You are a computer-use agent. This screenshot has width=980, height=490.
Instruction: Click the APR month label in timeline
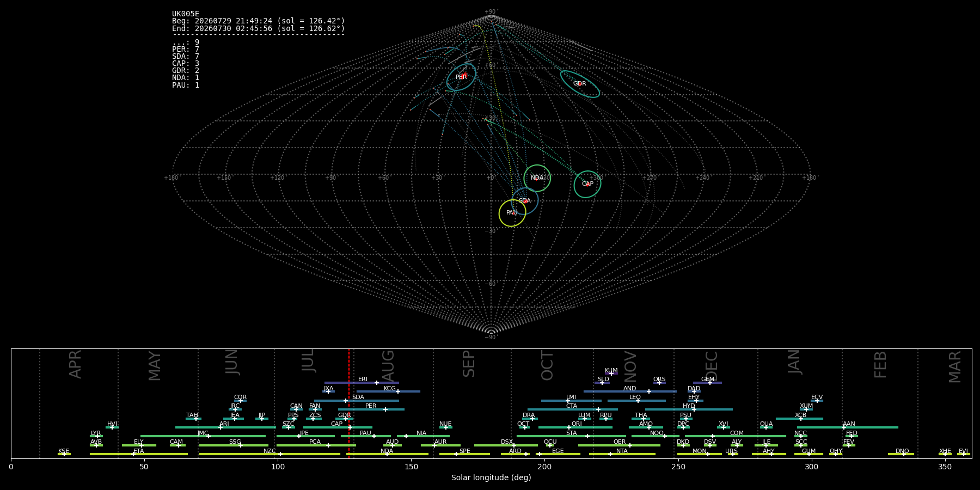(75, 364)
